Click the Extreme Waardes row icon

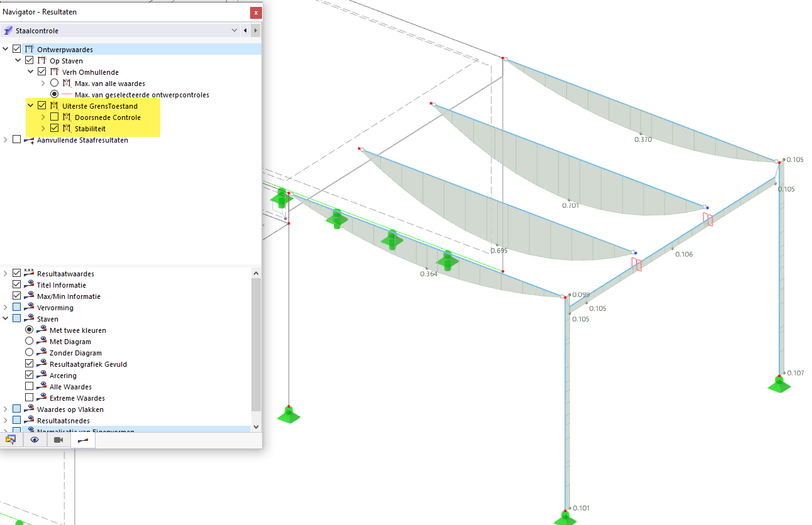coord(42,398)
